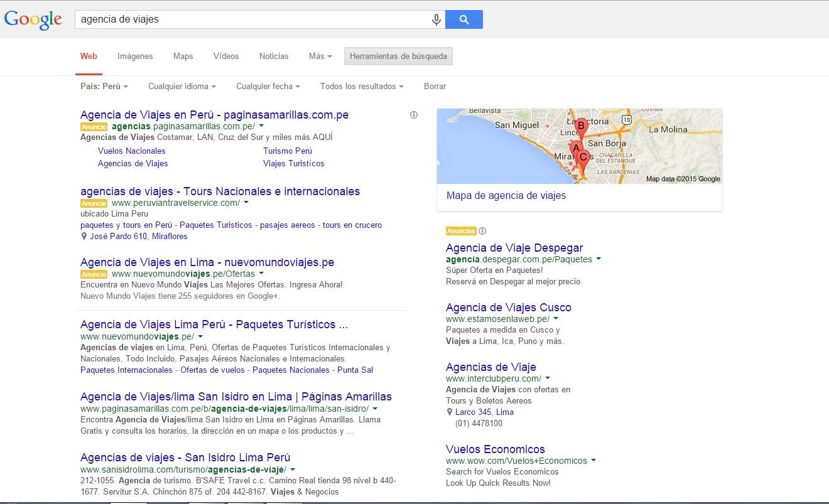Click pasajes aereos sitelink
The width and height of the screenshot is (829, 504).
tap(288, 225)
